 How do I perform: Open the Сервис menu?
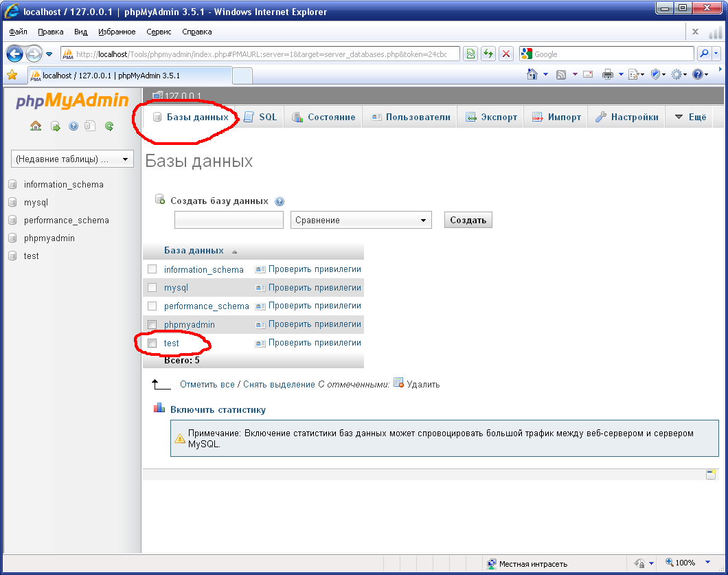pos(159,32)
